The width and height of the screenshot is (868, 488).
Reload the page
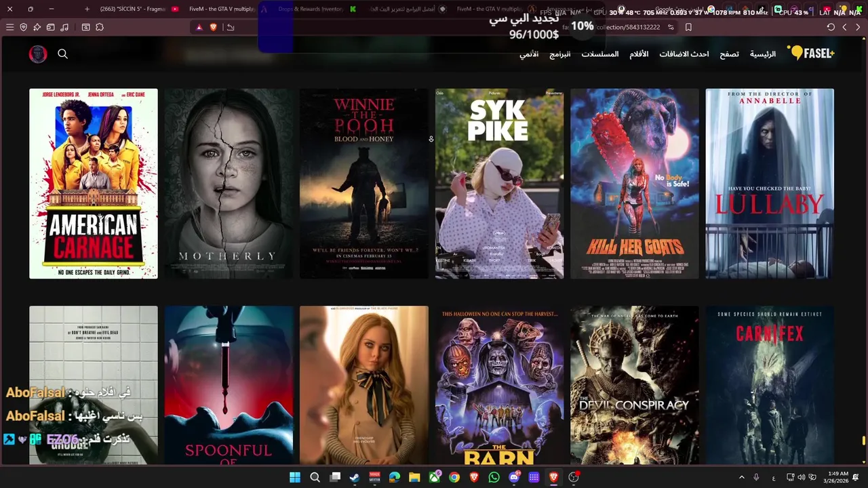pyautogui.click(x=831, y=27)
